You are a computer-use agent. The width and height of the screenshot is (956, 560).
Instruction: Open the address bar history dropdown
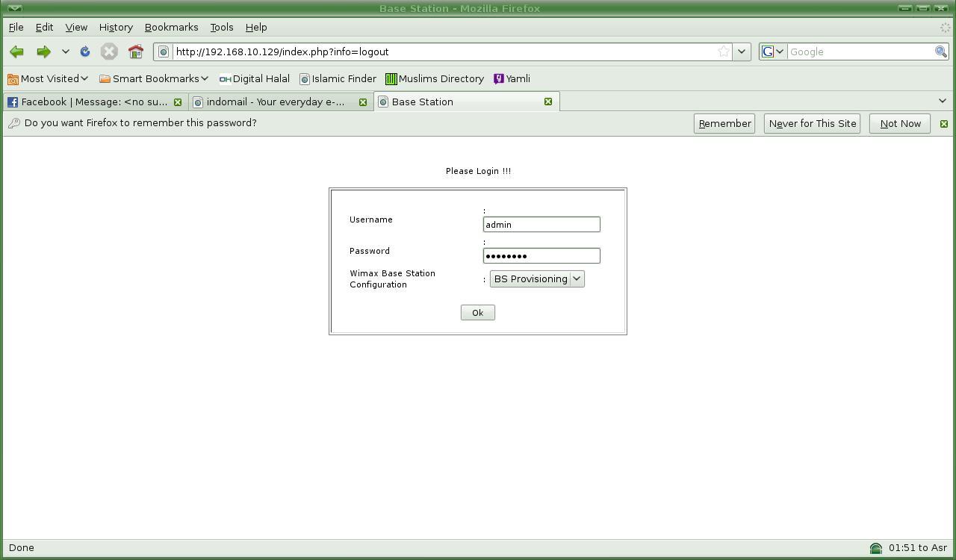coord(742,52)
